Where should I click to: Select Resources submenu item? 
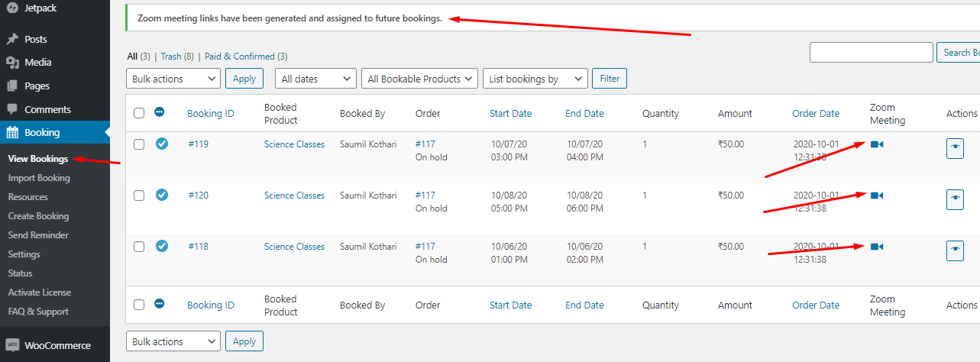coord(27,197)
